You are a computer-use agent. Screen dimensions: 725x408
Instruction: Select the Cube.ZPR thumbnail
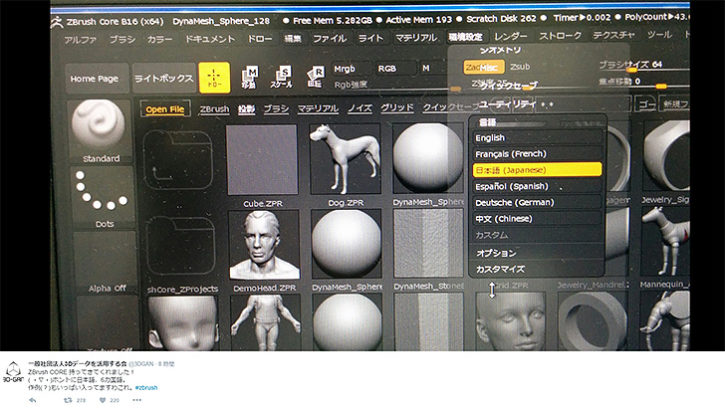262,160
